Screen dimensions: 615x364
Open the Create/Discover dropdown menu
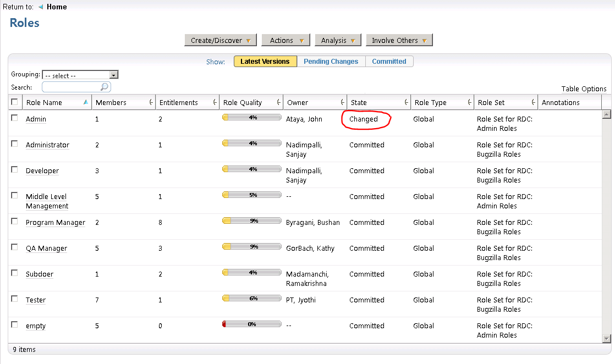tap(220, 40)
